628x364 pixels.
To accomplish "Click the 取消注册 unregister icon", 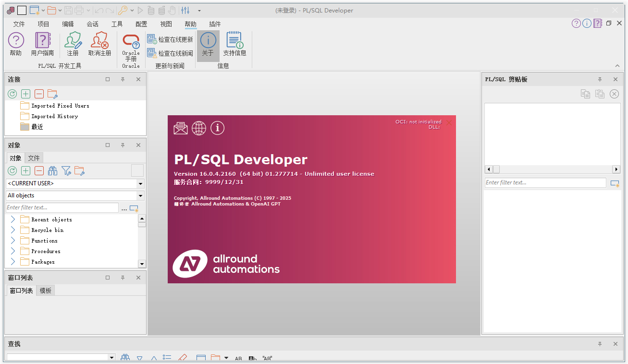I will tap(99, 43).
